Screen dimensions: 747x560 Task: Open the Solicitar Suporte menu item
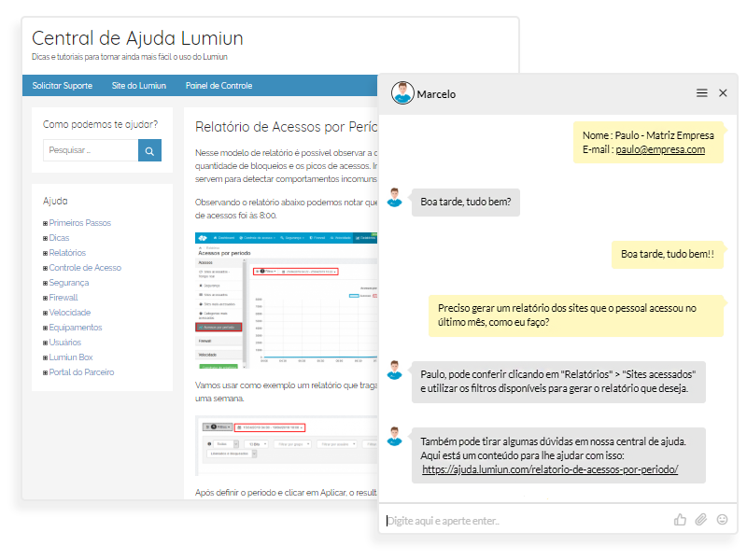point(63,86)
